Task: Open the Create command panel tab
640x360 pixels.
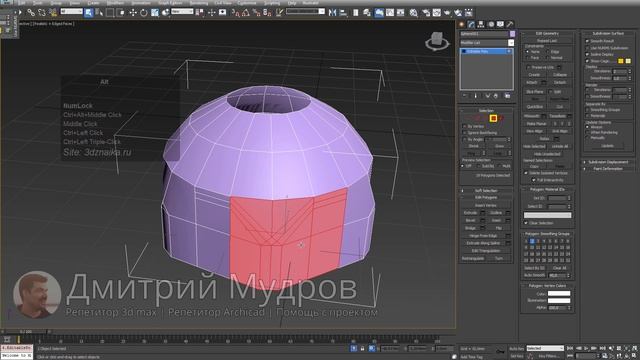Action: pos(462,24)
